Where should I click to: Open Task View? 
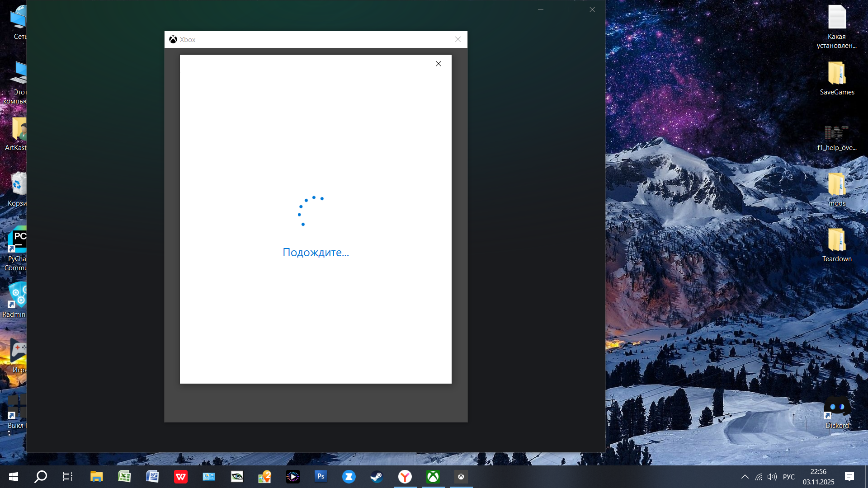click(x=68, y=476)
